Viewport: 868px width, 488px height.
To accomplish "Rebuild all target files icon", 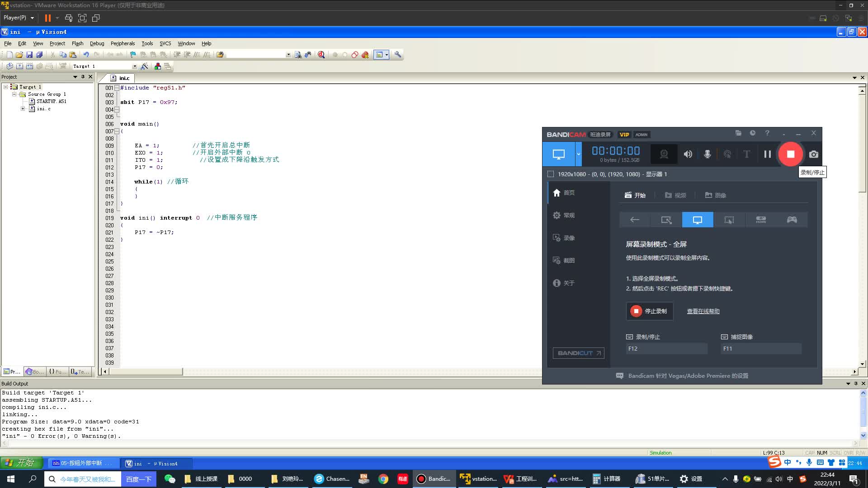I will pos(29,66).
